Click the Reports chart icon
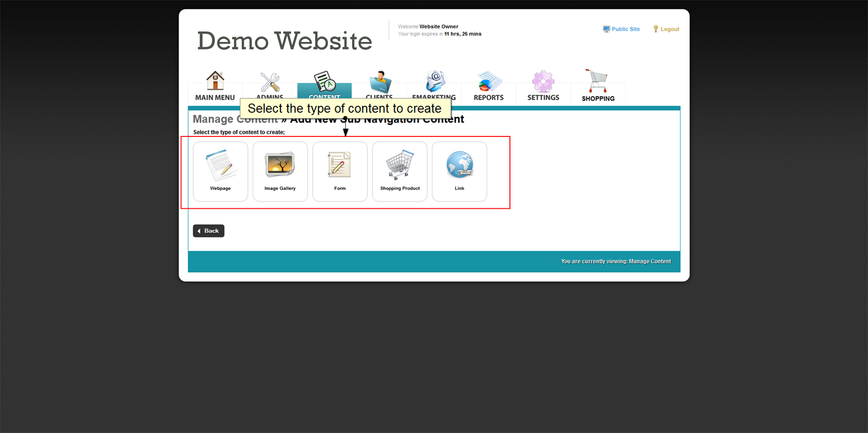The height and width of the screenshot is (433, 868). pyautogui.click(x=489, y=81)
